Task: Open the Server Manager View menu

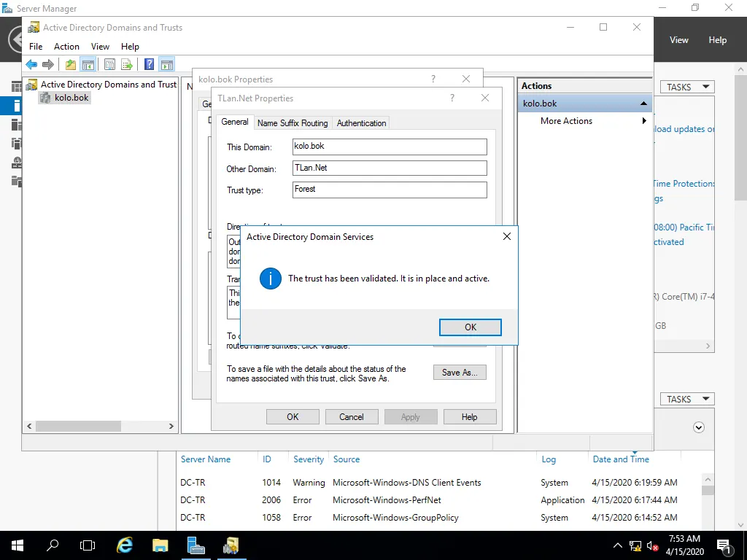Action: pyautogui.click(x=679, y=40)
